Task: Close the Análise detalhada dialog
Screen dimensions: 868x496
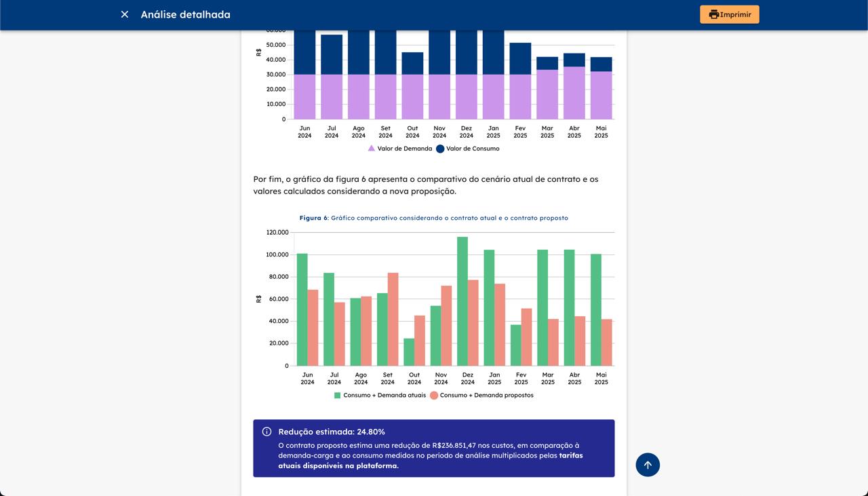Action: click(125, 14)
